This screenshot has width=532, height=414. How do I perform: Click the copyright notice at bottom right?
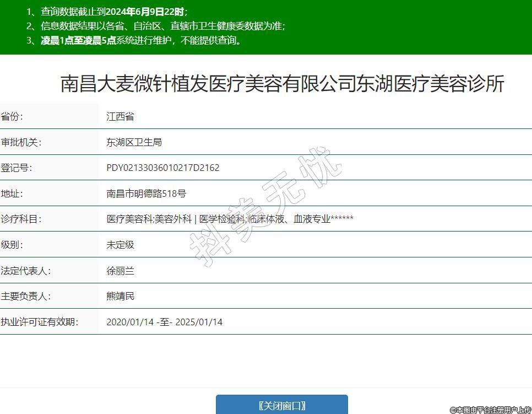pyautogui.click(x=490, y=410)
